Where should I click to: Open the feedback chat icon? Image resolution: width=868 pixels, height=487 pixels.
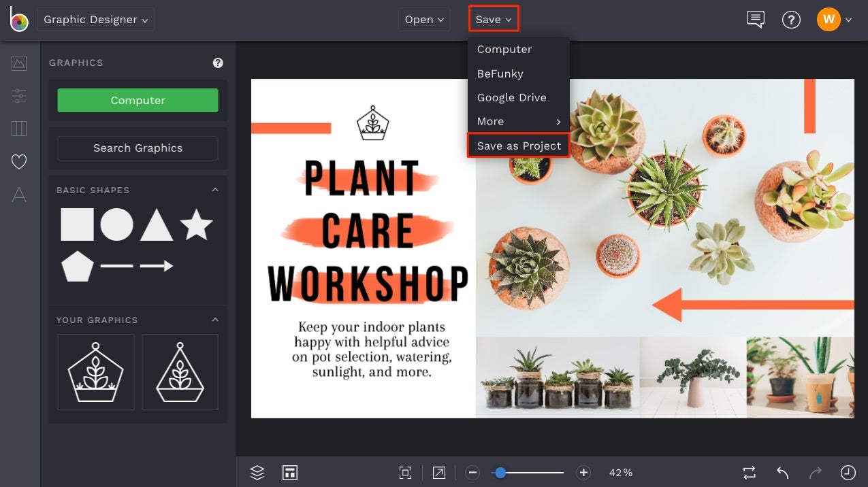pyautogui.click(x=754, y=19)
